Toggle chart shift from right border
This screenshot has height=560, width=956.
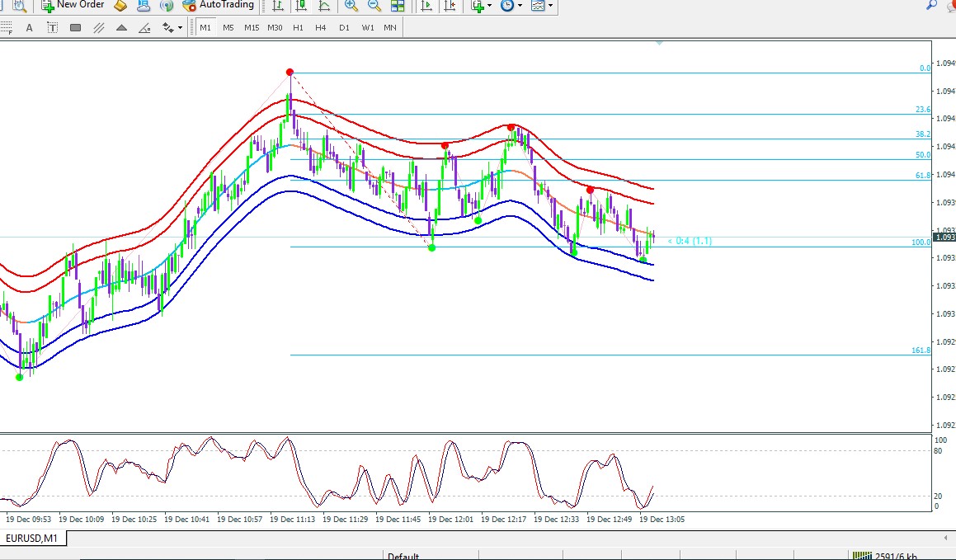(x=450, y=6)
